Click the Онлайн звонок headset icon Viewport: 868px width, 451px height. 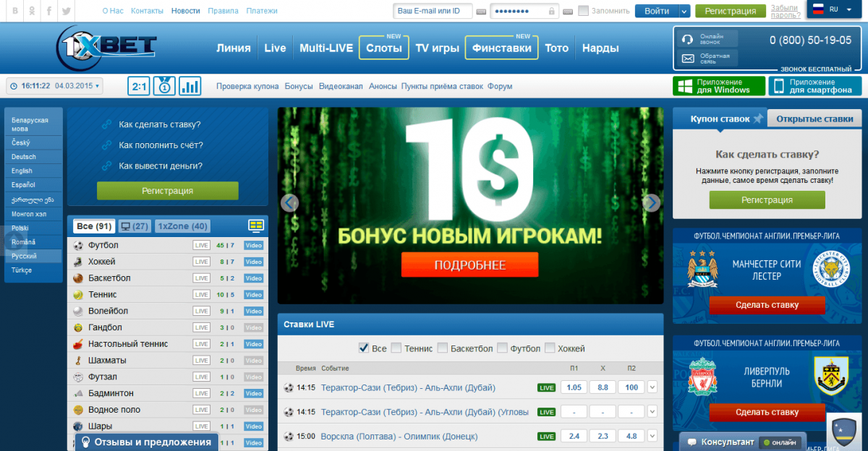pos(689,39)
